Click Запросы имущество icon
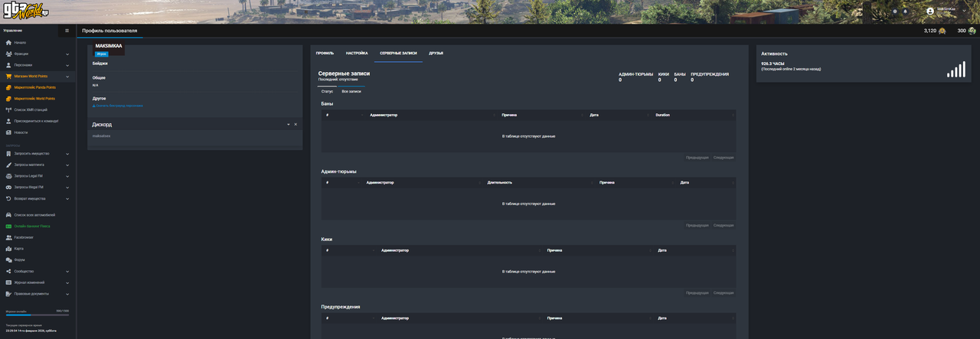 coord(8,154)
